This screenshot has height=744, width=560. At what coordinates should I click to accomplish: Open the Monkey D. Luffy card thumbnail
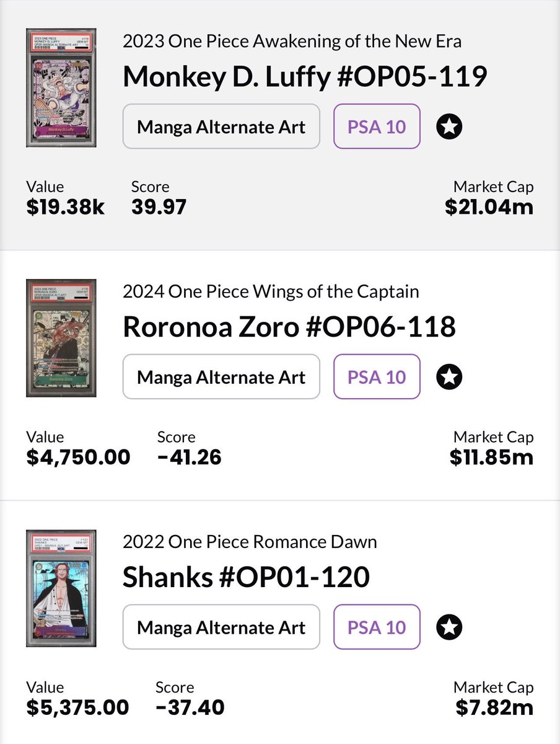coord(61,87)
